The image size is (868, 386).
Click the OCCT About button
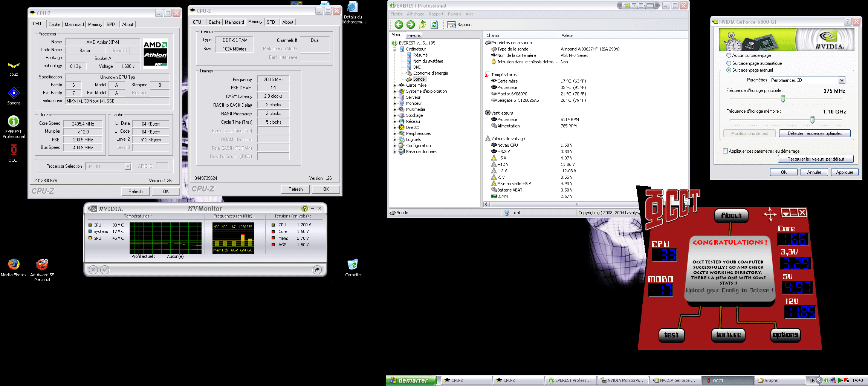[x=731, y=215]
